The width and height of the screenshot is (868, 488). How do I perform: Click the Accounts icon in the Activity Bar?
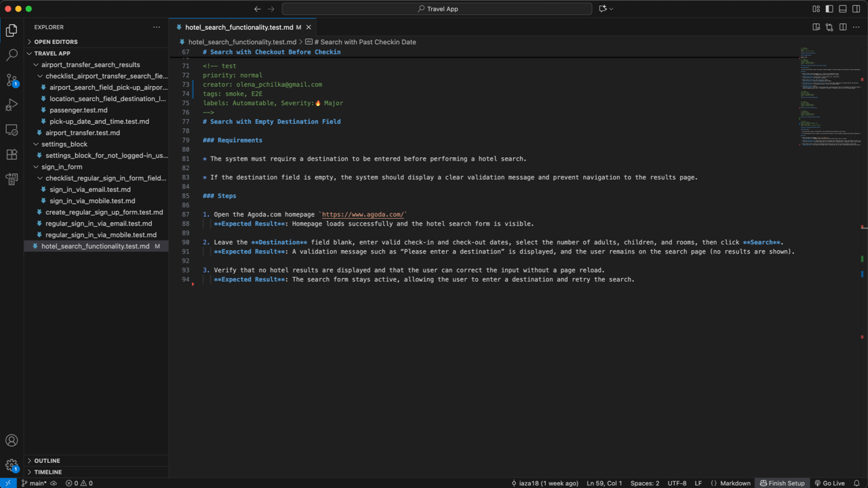(x=11, y=441)
